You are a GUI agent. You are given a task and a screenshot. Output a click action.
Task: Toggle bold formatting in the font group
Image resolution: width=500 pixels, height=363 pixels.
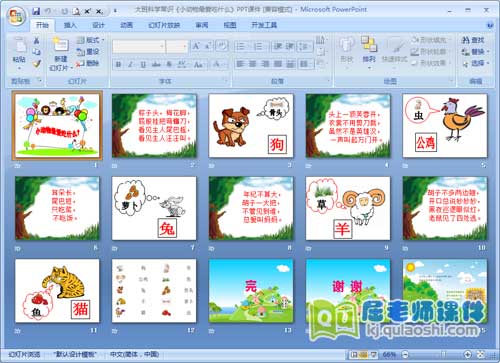click(x=118, y=64)
